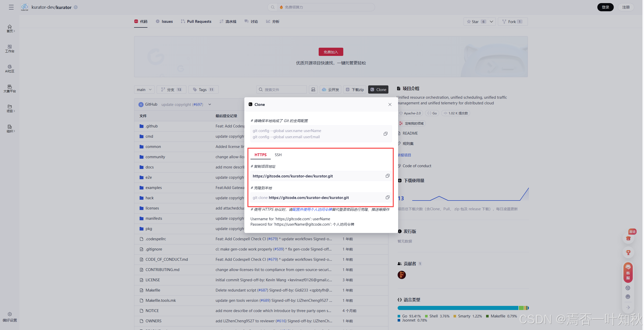Viewport: 644px width, 330px height.
Task: Switch to the SSH clone tab
Action: click(x=278, y=155)
